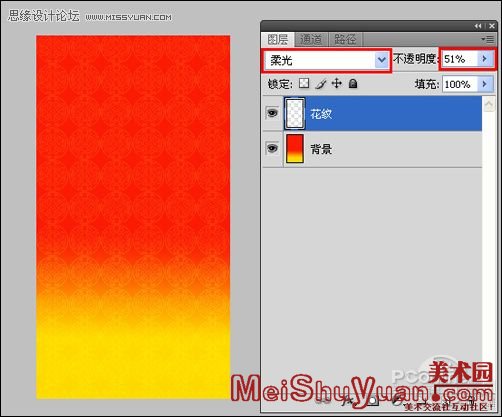Click the add layer mask icon
502x417 pixels.
point(373,401)
